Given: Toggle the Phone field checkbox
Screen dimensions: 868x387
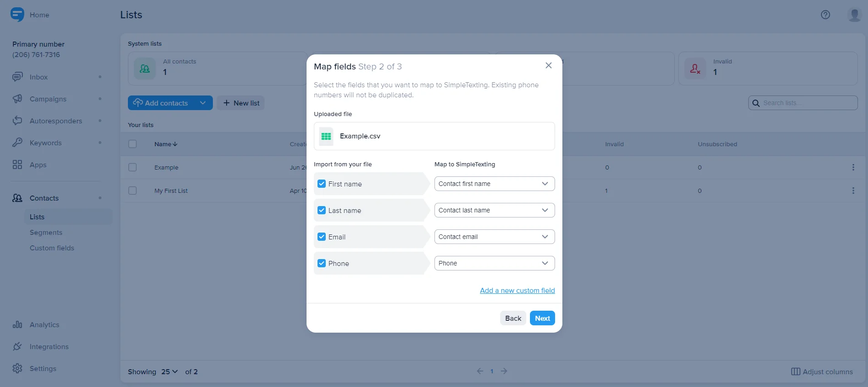Looking at the screenshot, I should [x=322, y=263].
